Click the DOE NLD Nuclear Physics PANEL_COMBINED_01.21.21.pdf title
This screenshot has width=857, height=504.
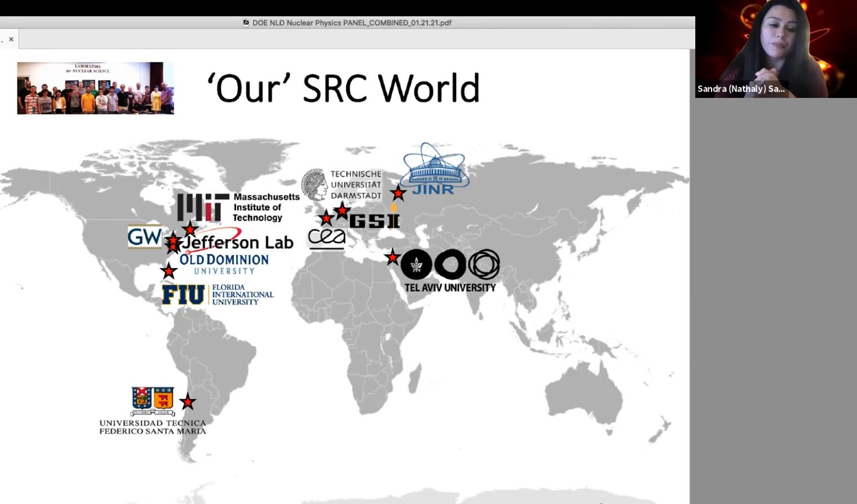click(x=352, y=23)
